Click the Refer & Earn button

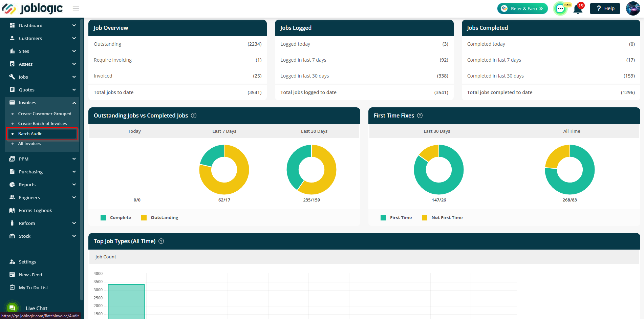click(x=522, y=8)
